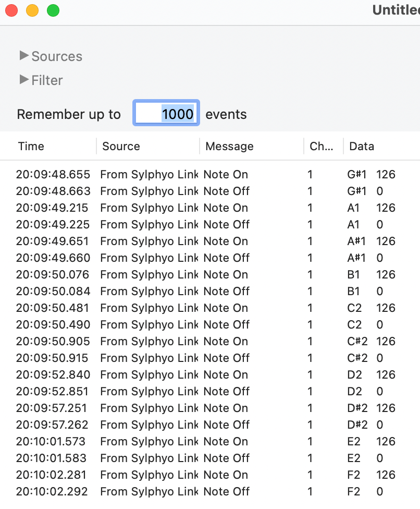This screenshot has width=420, height=509.
Task: Select the C2 Note On event
Action: (208, 308)
